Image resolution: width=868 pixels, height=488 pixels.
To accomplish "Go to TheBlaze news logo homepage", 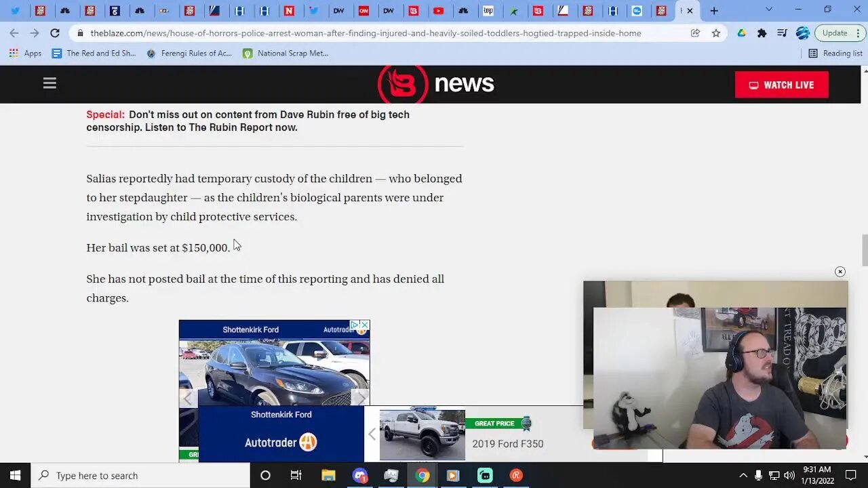I will pos(435,84).
